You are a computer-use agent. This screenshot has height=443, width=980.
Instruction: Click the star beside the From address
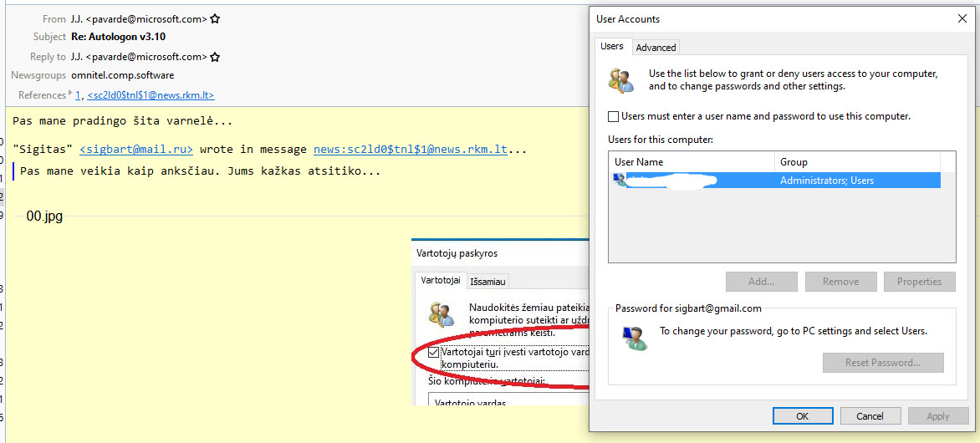click(215, 18)
